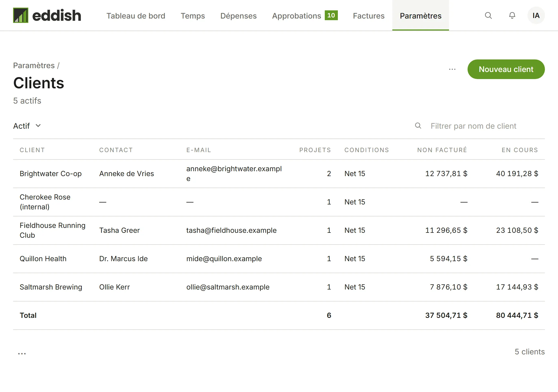Open the more options ellipsis near Nouveau client
558x392 pixels.
(452, 69)
